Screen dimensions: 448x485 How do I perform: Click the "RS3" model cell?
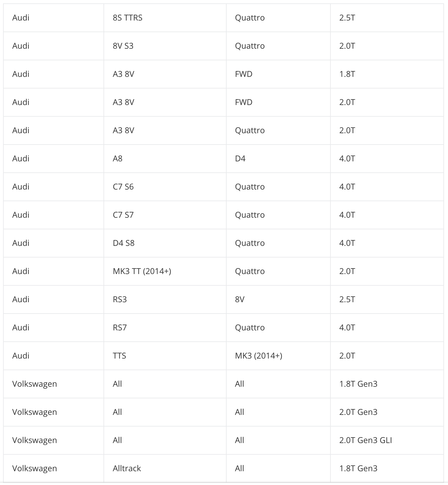click(x=120, y=299)
